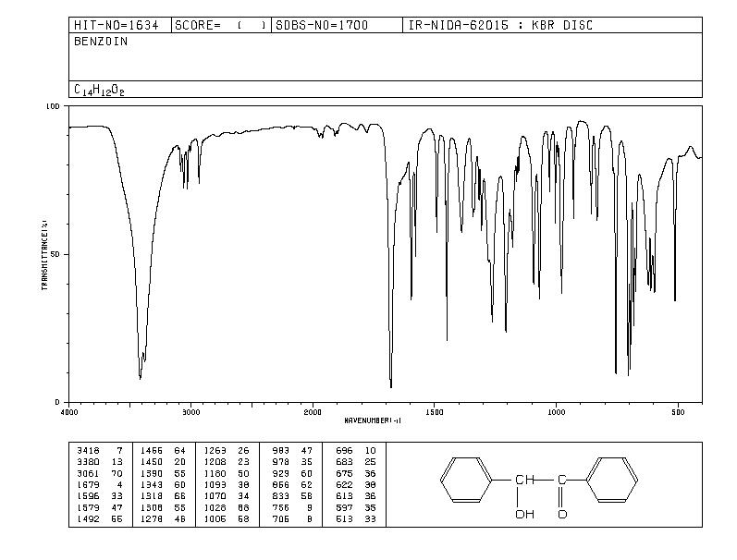Select peak table entry 3418
The image size is (737, 560).
click(x=89, y=451)
